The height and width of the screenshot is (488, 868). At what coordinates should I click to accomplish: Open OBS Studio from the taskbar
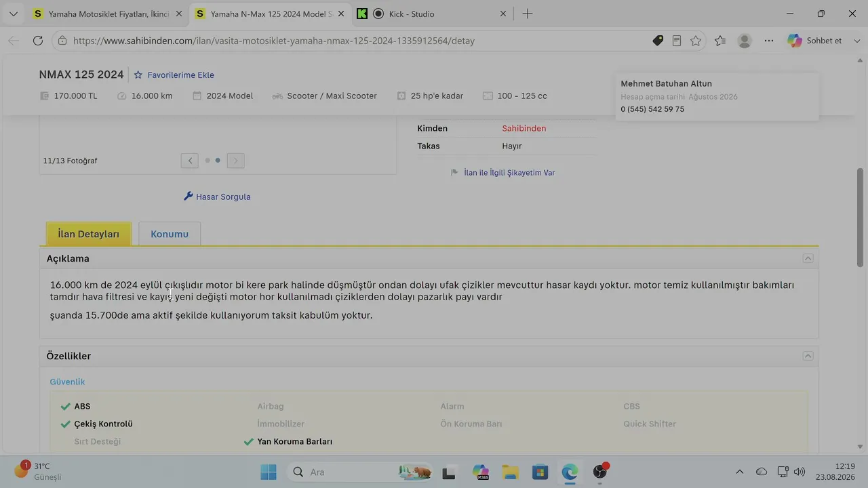tap(600, 472)
